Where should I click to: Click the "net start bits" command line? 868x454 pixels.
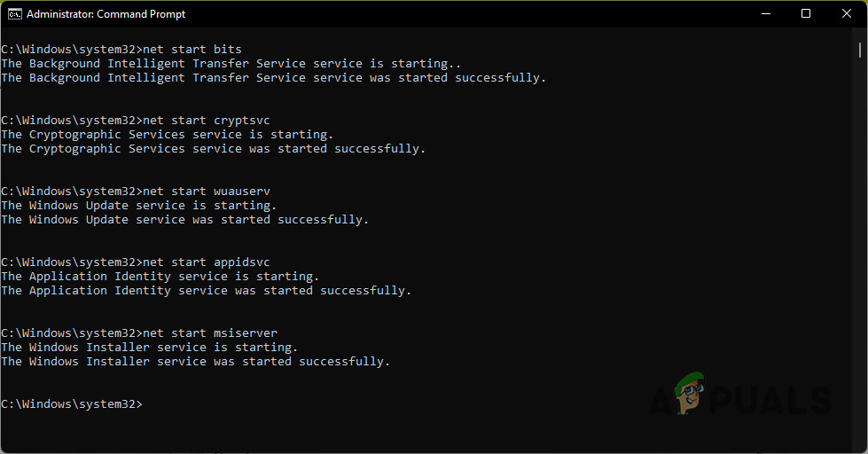pyautogui.click(x=121, y=50)
